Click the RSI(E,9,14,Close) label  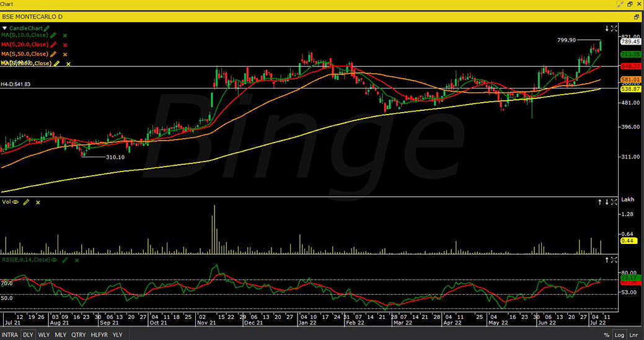tap(26, 259)
